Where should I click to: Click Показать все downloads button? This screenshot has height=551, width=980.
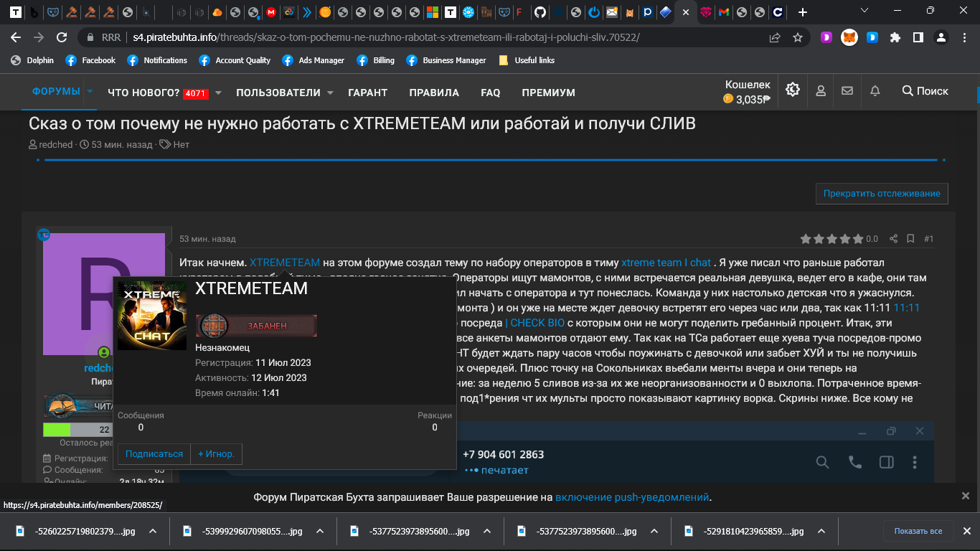click(918, 531)
